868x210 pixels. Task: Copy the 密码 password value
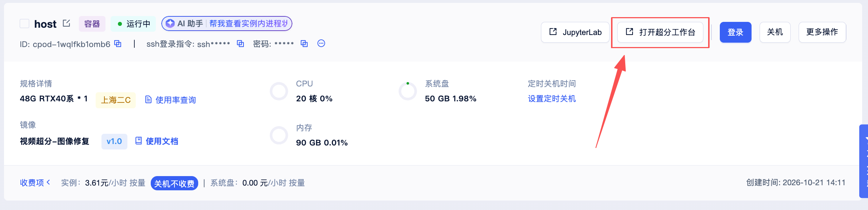[304, 44]
